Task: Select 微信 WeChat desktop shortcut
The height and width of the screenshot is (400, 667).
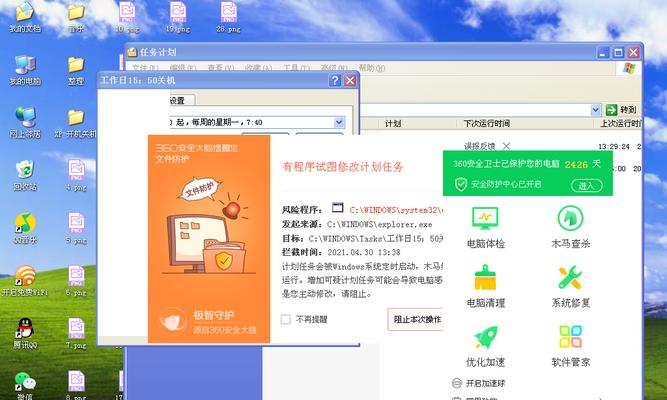Action: [x=25, y=386]
